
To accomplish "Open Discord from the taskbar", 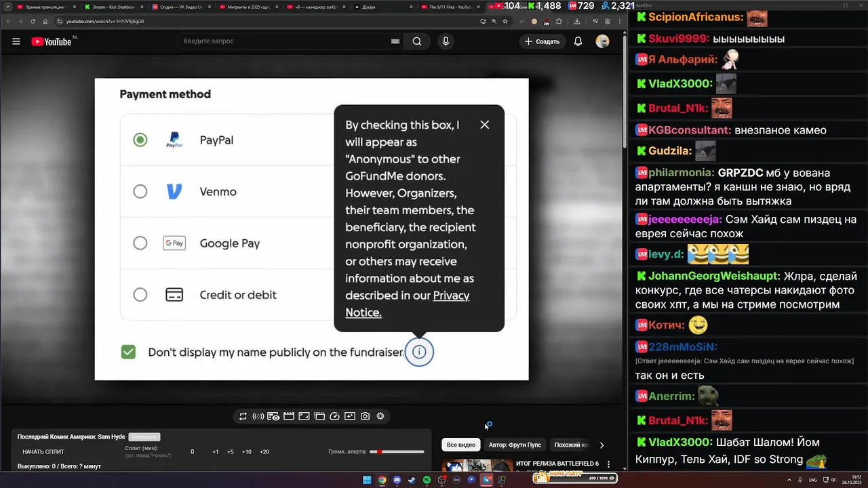I will pyautogui.click(x=397, y=480).
